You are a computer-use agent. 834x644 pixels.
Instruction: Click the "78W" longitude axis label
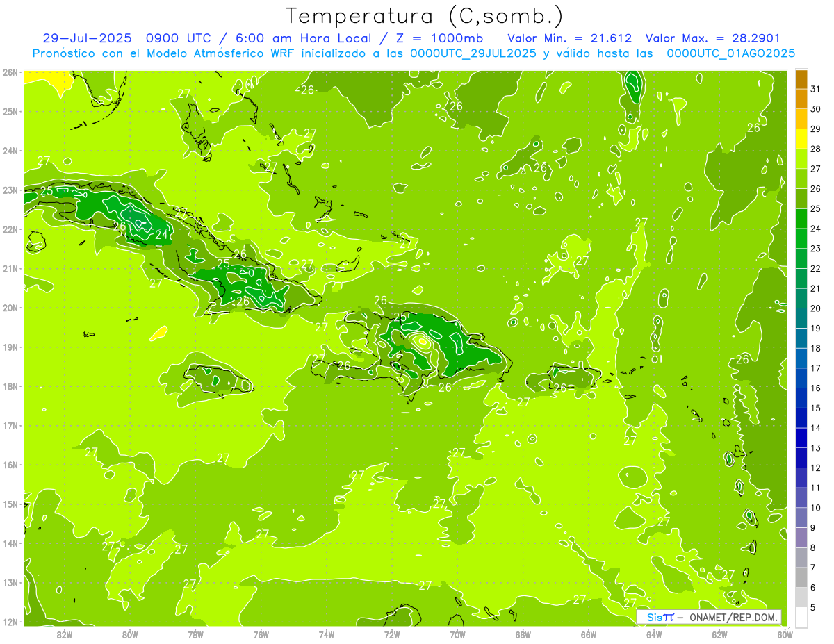click(x=195, y=634)
